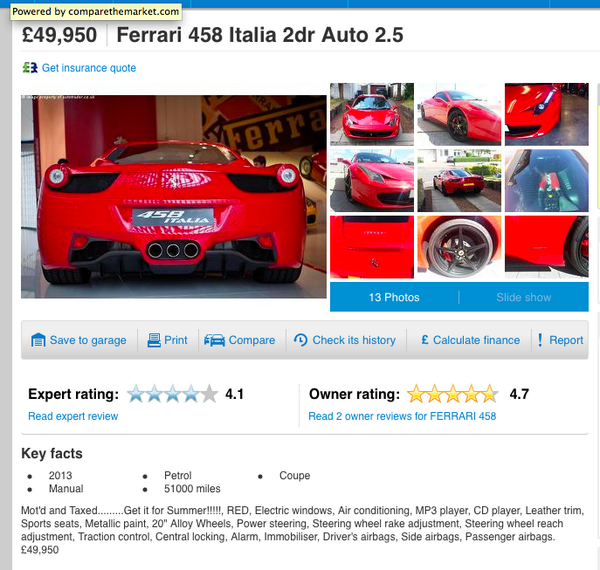Click the blue expert rating stars

pyautogui.click(x=172, y=394)
